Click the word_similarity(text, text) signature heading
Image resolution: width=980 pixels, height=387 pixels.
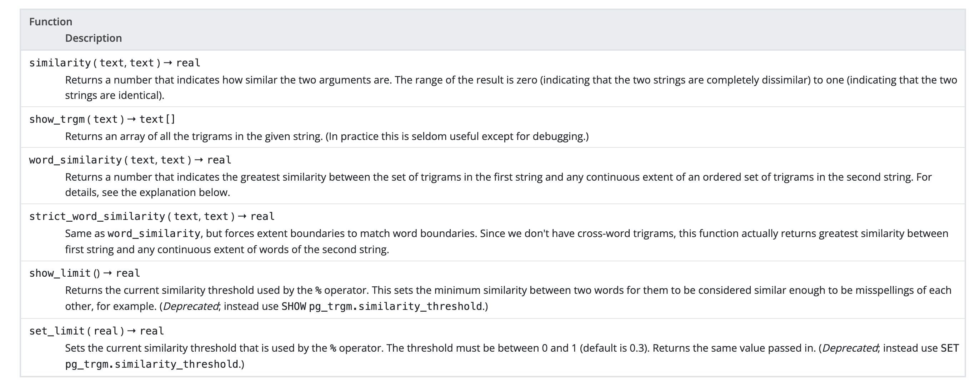[130, 160]
